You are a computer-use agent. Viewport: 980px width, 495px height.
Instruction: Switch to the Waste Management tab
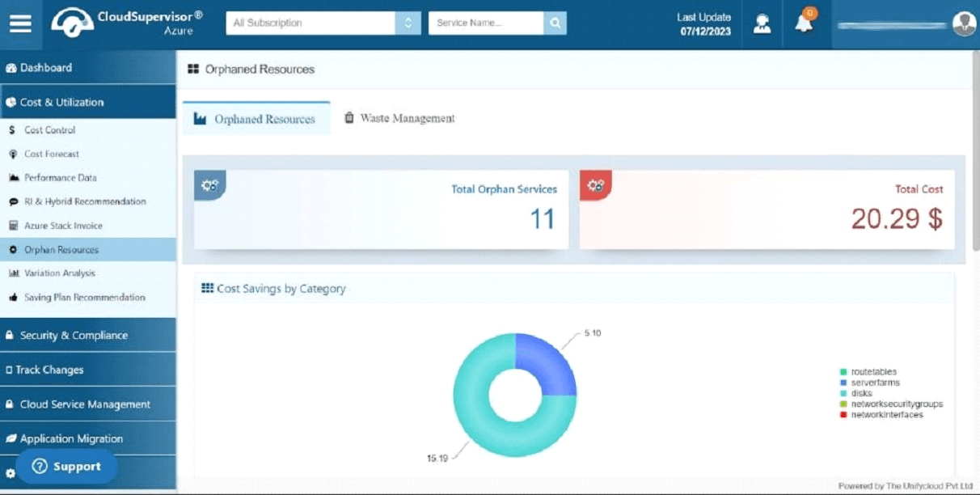pyautogui.click(x=399, y=118)
